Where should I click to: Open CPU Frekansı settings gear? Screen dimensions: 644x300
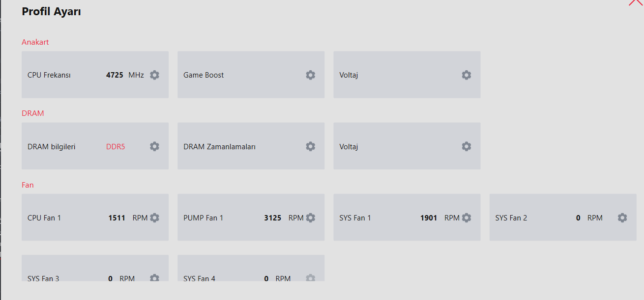154,75
